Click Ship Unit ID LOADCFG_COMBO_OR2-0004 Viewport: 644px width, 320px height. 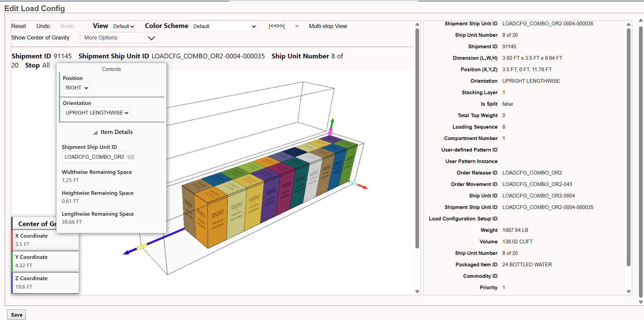click(x=538, y=196)
